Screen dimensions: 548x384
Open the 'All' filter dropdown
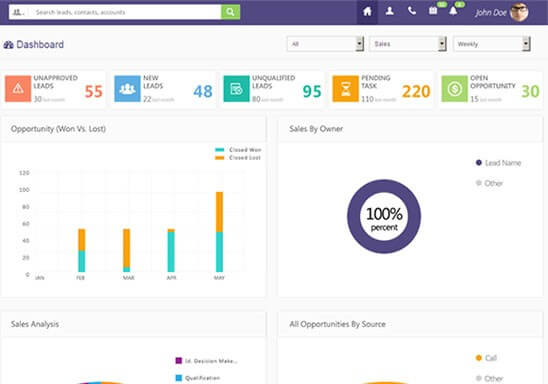point(325,44)
